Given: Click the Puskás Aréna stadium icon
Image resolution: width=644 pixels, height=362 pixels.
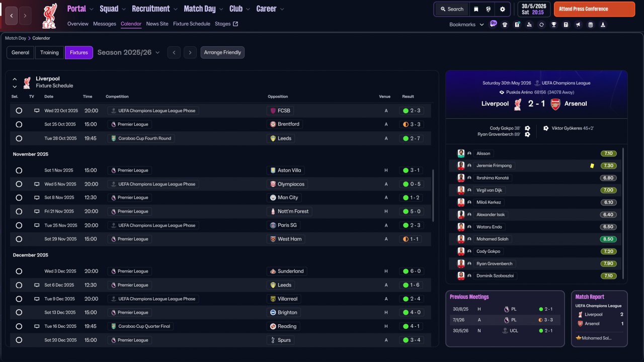Looking at the screenshot, I should point(502,93).
